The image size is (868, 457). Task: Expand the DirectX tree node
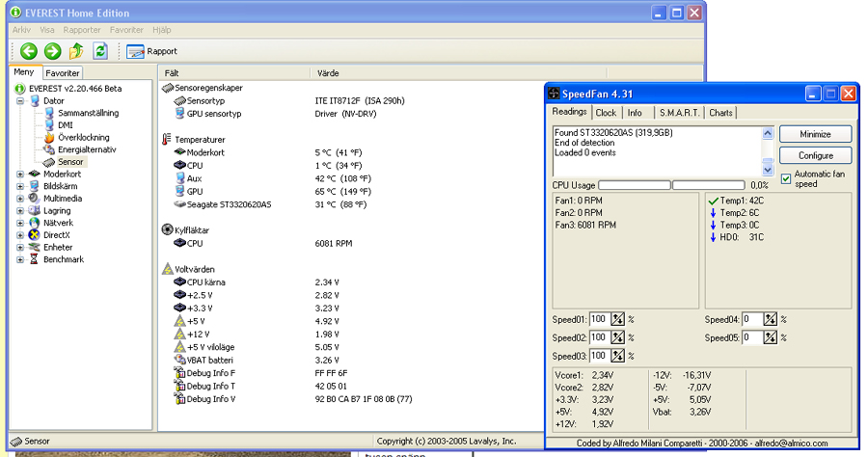20,235
